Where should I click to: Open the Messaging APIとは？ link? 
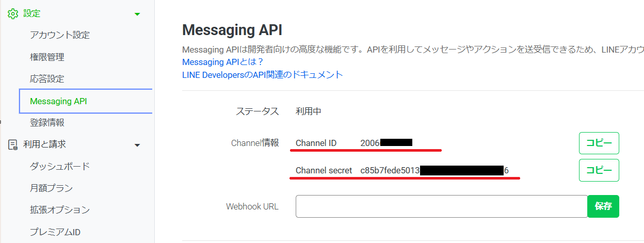[x=223, y=62]
